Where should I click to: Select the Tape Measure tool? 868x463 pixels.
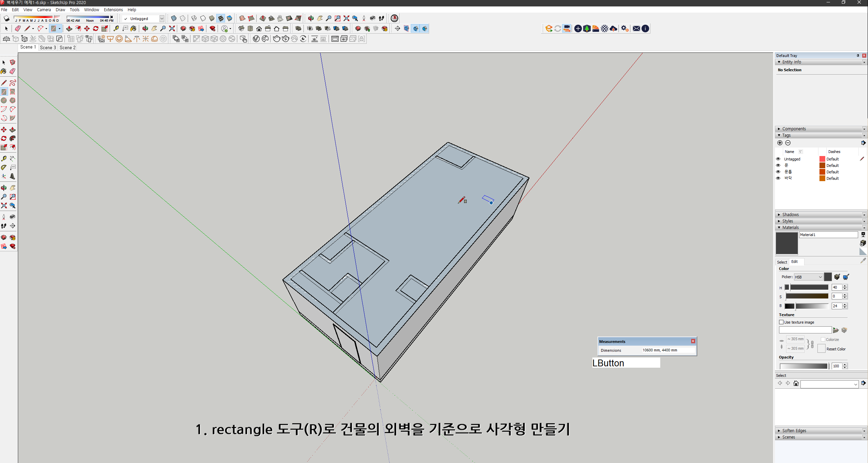pyautogui.click(x=4, y=158)
